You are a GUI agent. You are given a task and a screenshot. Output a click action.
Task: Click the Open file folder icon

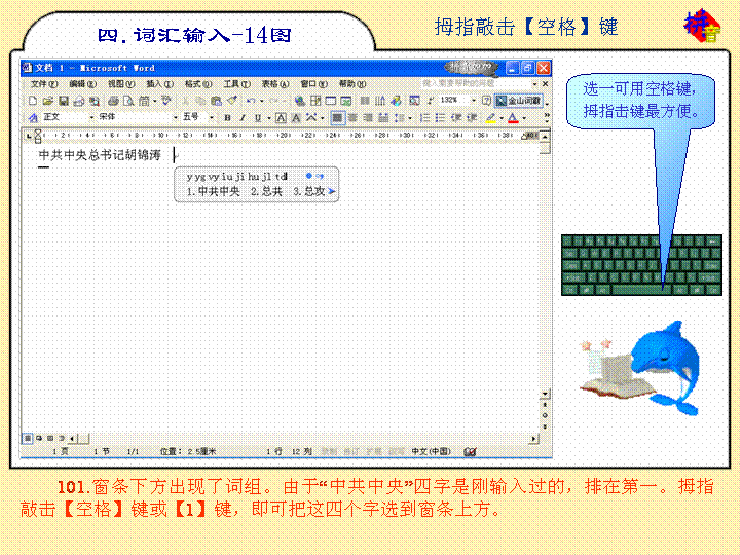coord(48,101)
